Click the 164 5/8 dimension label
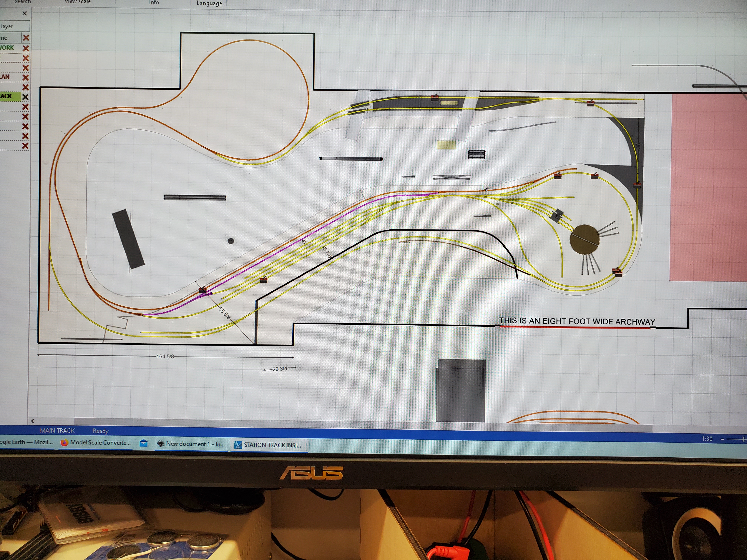The width and height of the screenshot is (747, 560). point(165,356)
